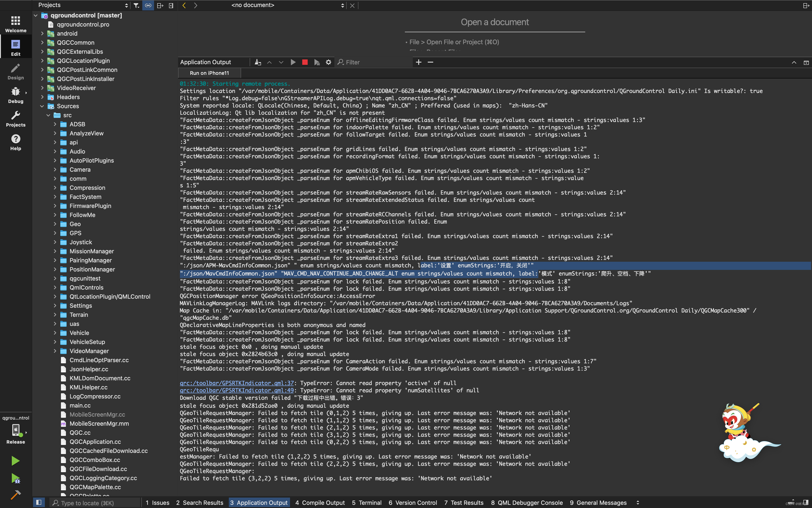Open the Search Results pane
Screen dimensions: 812x508
(200, 503)
